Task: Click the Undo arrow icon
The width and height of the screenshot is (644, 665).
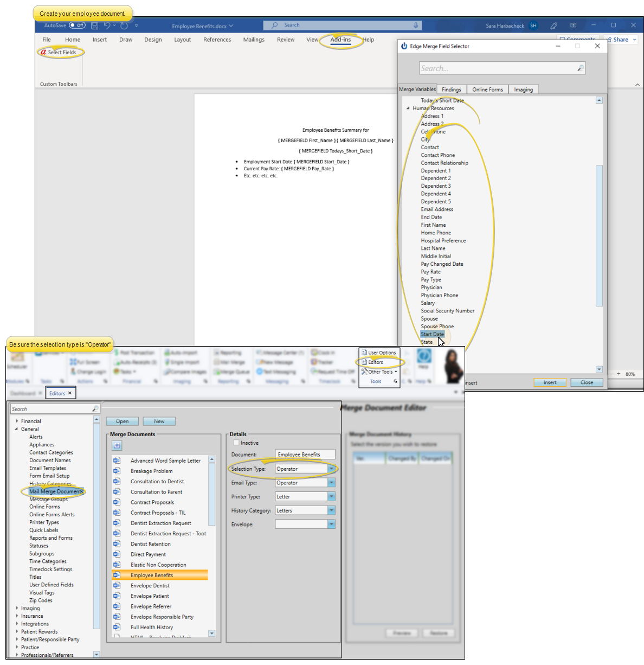Action: (x=107, y=25)
